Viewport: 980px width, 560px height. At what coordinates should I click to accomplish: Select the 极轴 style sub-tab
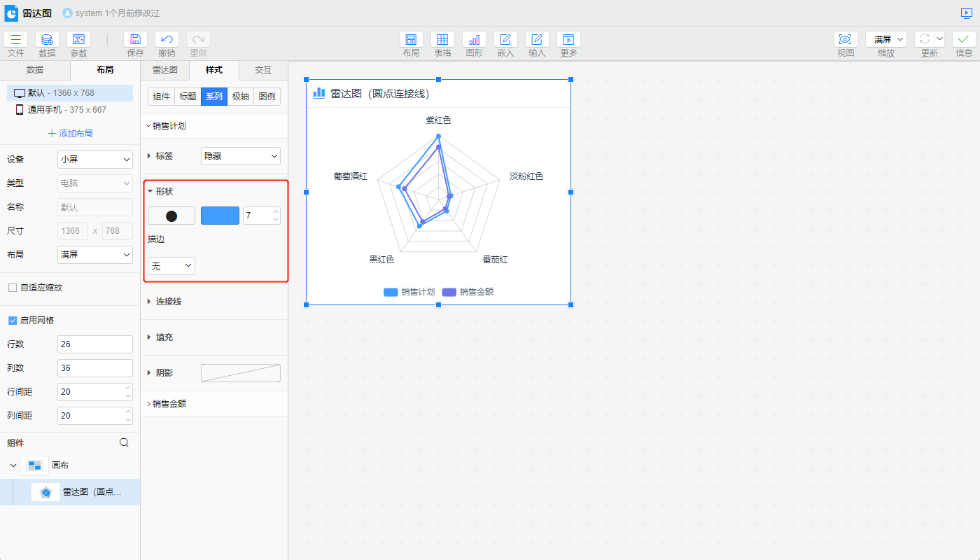click(240, 97)
